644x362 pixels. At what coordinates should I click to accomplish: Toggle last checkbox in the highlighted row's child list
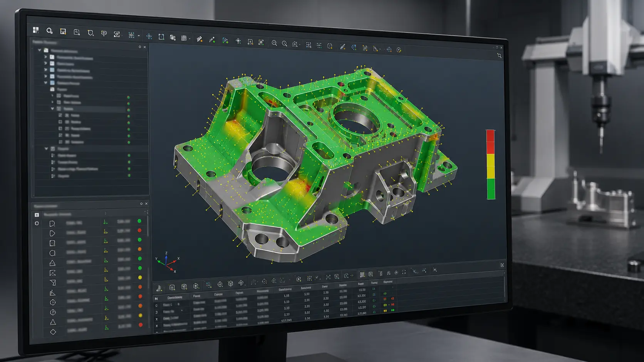tap(60, 142)
